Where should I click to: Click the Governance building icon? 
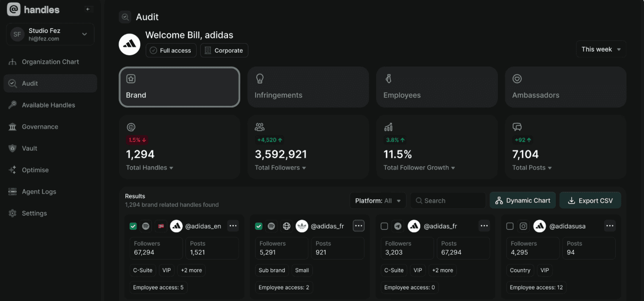click(x=12, y=127)
